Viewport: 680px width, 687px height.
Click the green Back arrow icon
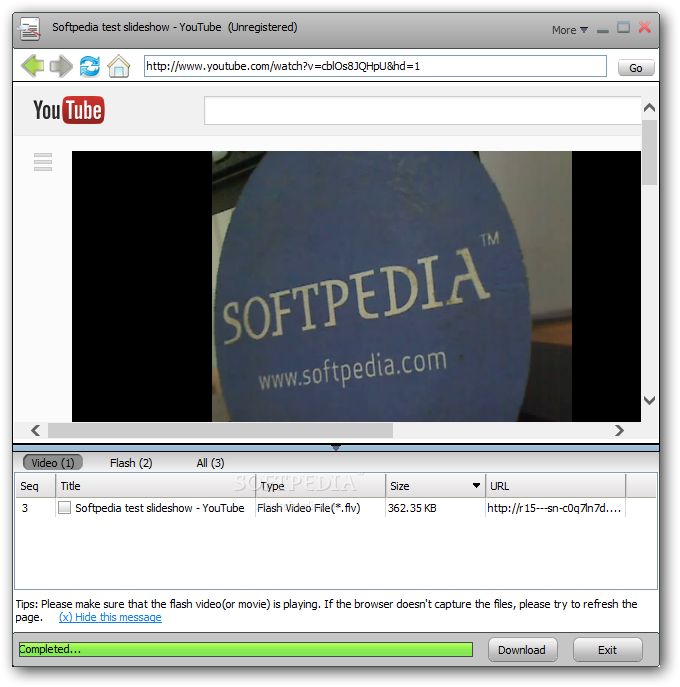(x=32, y=66)
